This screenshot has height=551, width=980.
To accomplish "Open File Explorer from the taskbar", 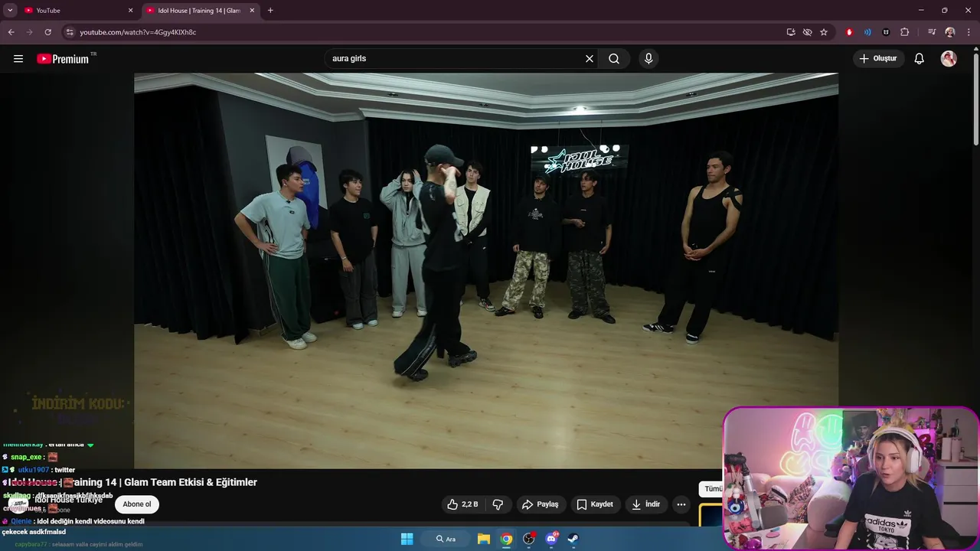I will 484,539.
